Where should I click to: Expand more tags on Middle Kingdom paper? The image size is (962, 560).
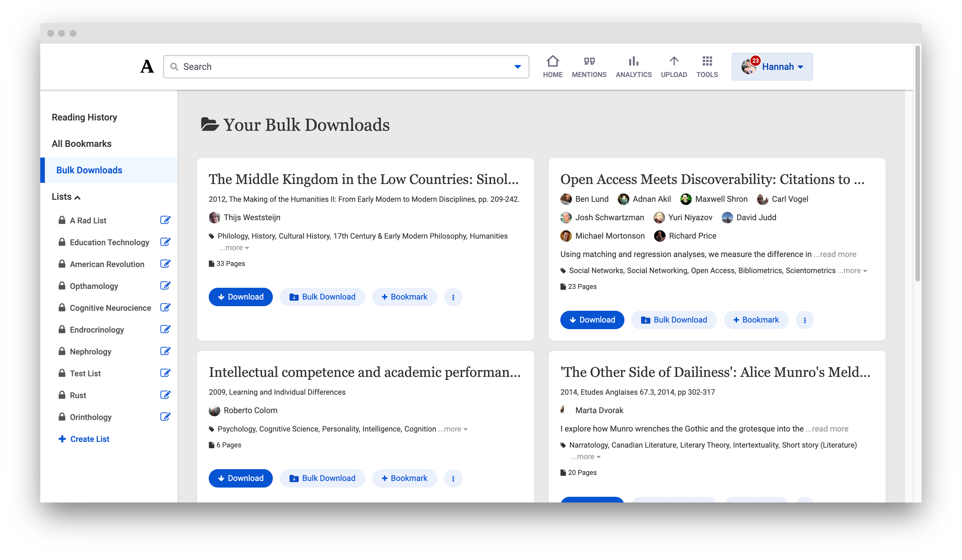[234, 248]
